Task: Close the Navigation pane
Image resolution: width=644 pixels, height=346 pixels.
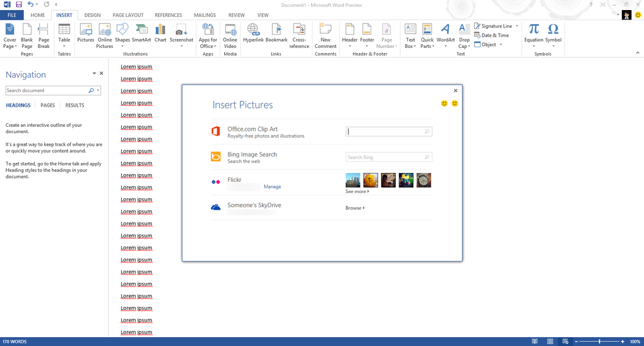Action: [x=102, y=73]
